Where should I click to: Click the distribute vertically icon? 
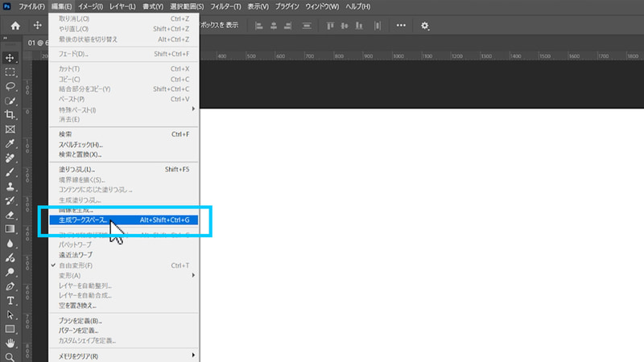point(307,26)
